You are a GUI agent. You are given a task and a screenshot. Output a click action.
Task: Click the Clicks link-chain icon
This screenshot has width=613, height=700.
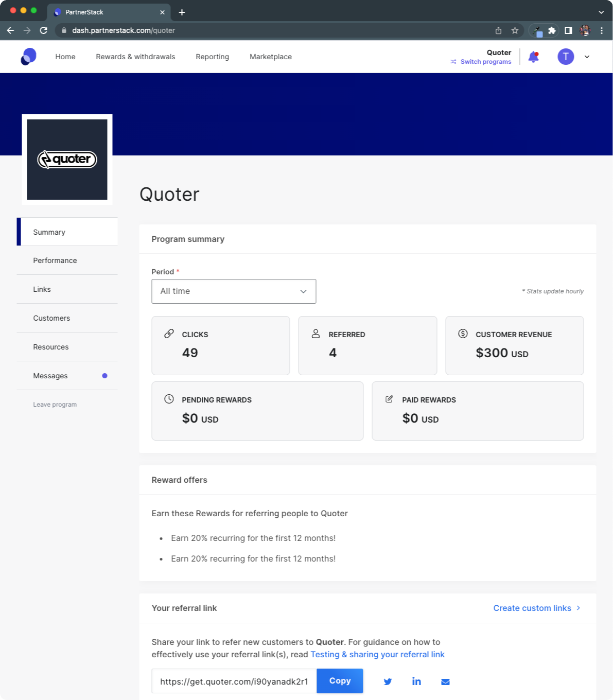169,334
